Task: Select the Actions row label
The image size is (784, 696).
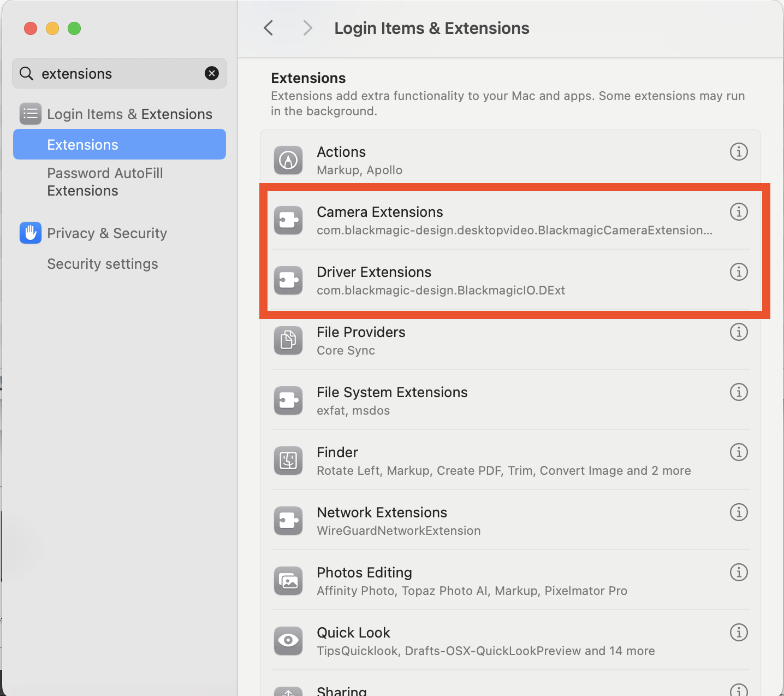Action: 341,152
